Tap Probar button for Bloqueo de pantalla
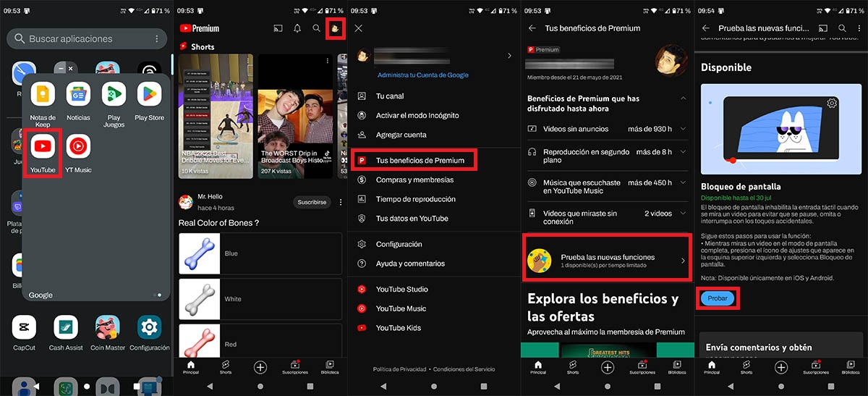This screenshot has width=868, height=396. [x=717, y=298]
